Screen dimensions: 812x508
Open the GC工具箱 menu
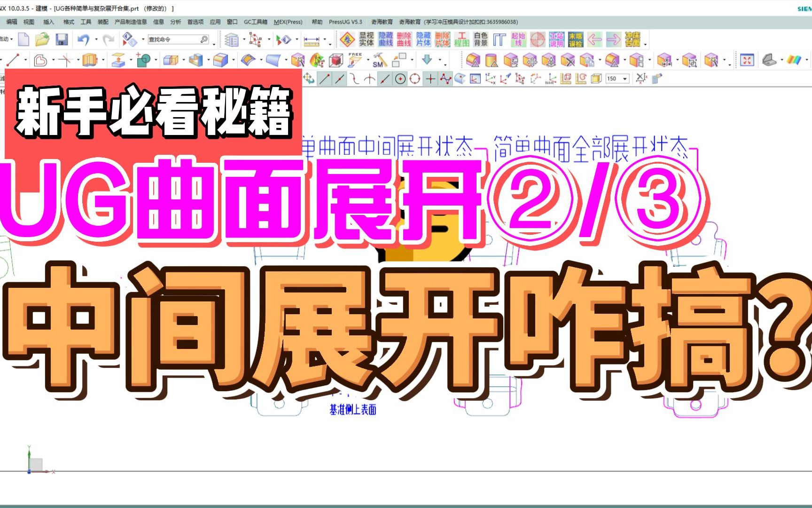tap(256, 22)
